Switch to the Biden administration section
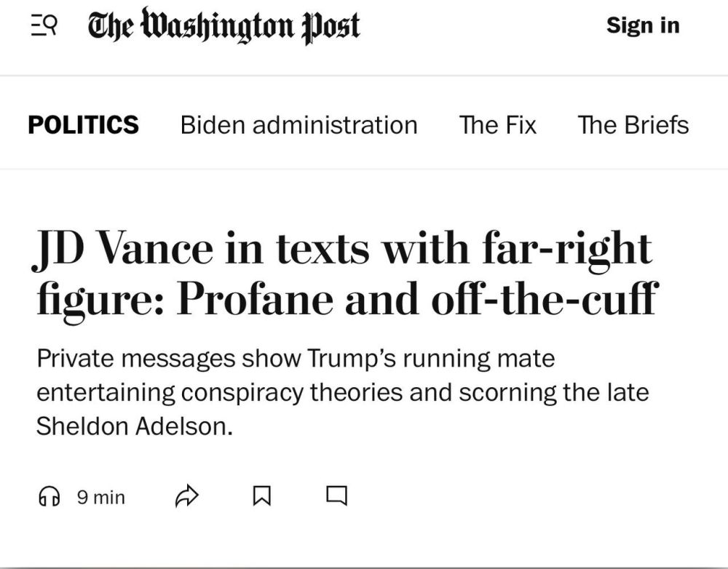The width and height of the screenshot is (728, 569). click(x=298, y=125)
